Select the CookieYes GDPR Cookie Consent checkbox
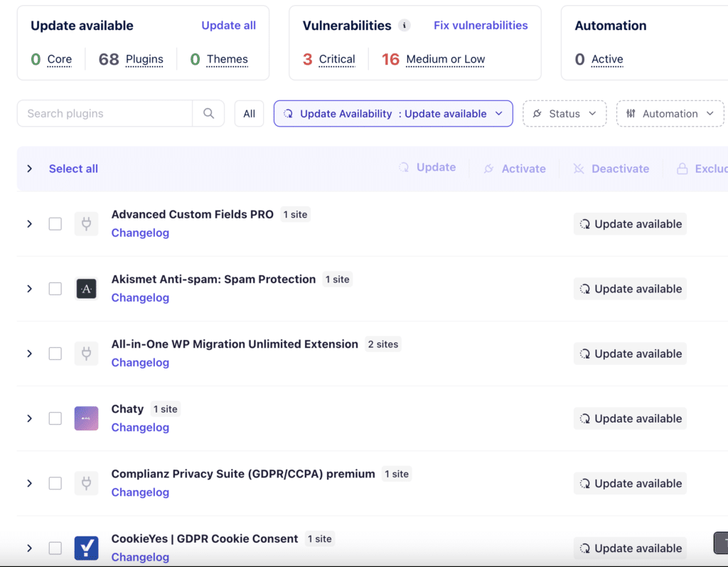Viewport: 728px width, 567px height. coord(55,548)
